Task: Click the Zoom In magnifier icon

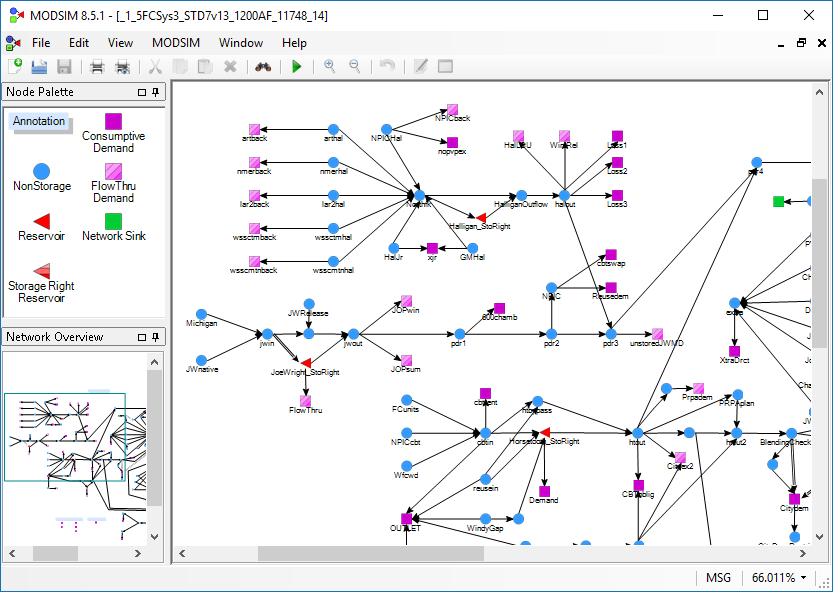Action: [329, 67]
